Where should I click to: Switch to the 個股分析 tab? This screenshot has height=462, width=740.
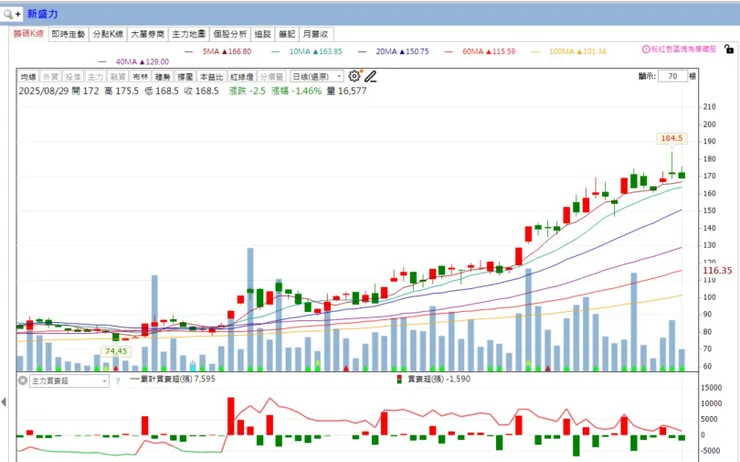point(230,34)
